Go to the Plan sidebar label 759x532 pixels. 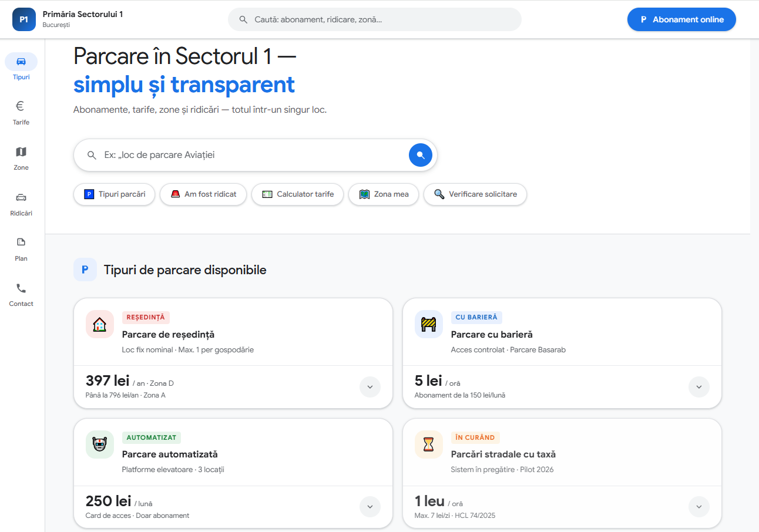21,258
